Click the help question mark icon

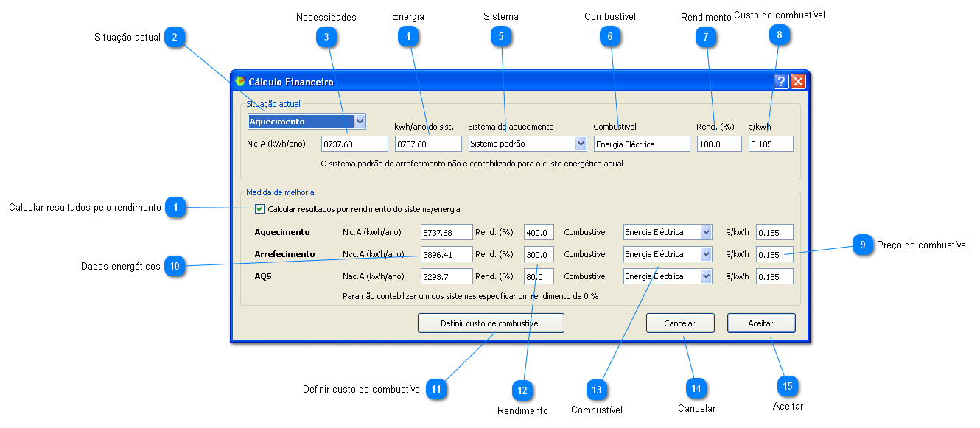(782, 82)
